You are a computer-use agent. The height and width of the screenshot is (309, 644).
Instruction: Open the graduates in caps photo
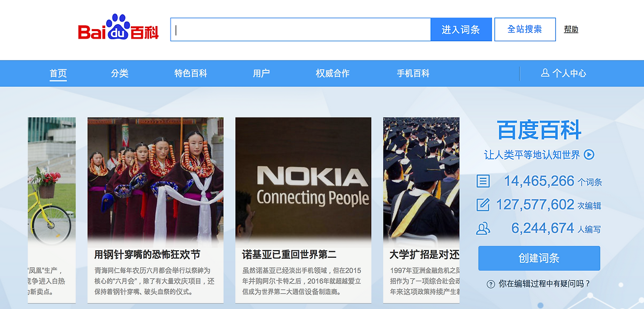(x=421, y=181)
